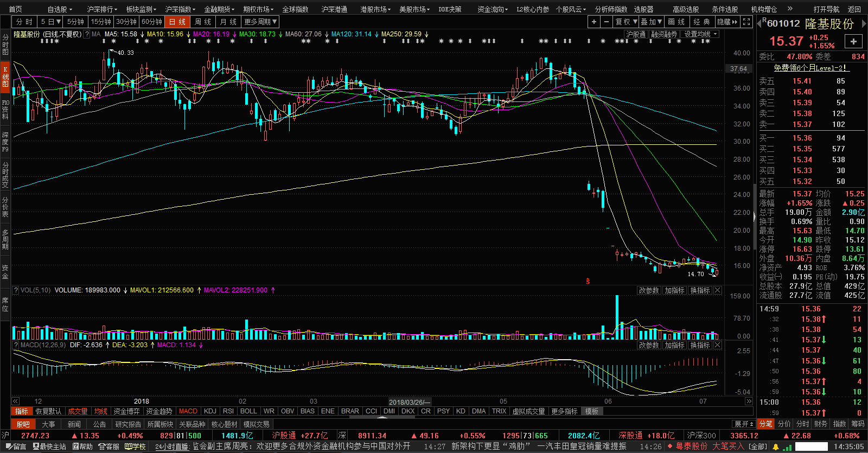This screenshot has height=453, width=868.
Task: Expand bottom panel with 展开 button
Action: (x=744, y=424)
